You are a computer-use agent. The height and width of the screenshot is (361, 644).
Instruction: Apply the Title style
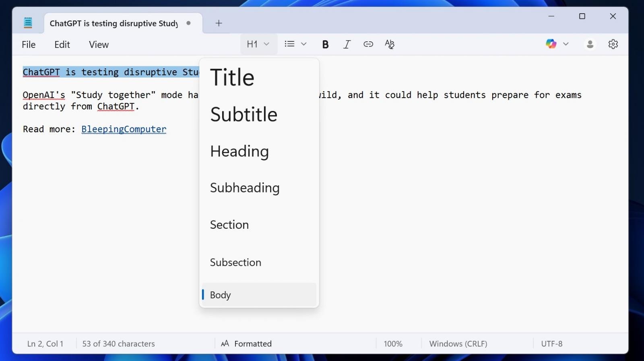(x=232, y=77)
